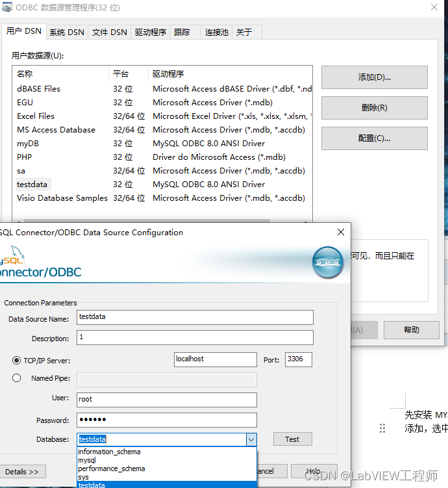
Task: Click the Password field
Action: click(x=167, y=420)
